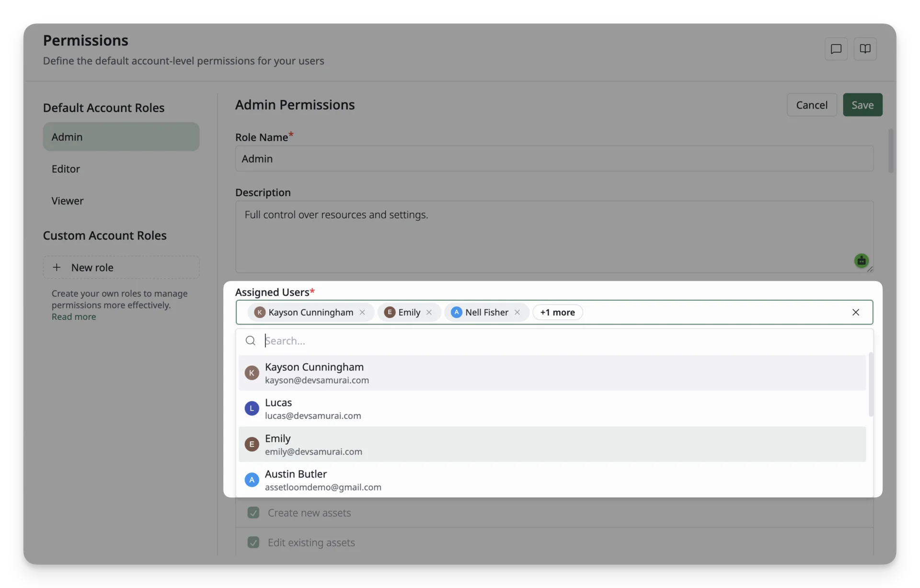Click Austin Butler's A avatar in list
The width and height of the screenshot is (920, 588).
pos(252,480)
